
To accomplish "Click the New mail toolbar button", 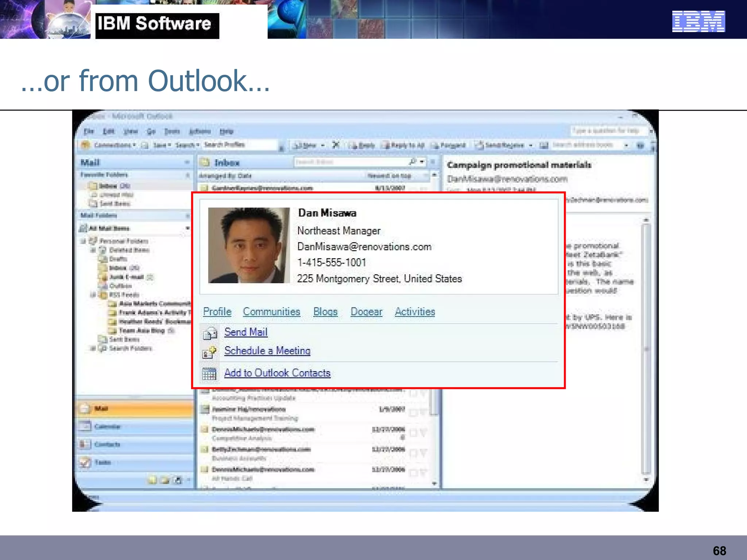I will coord(305,145).
